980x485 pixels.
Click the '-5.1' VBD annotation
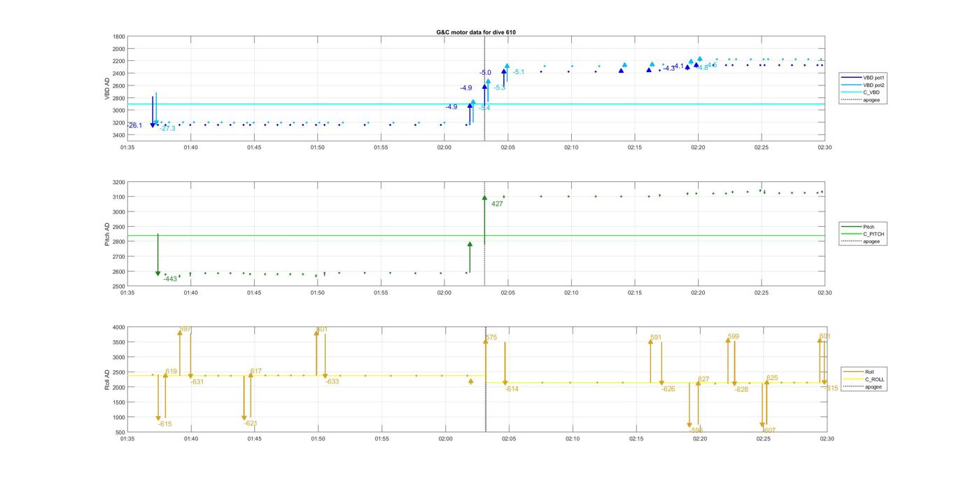tap(518, 72)
